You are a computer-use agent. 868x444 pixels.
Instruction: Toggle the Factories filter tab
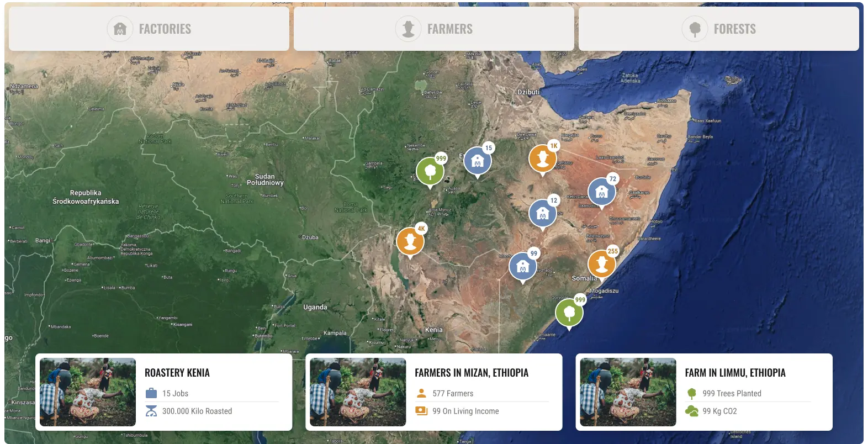pyautogui.click(x=149, y=29)
